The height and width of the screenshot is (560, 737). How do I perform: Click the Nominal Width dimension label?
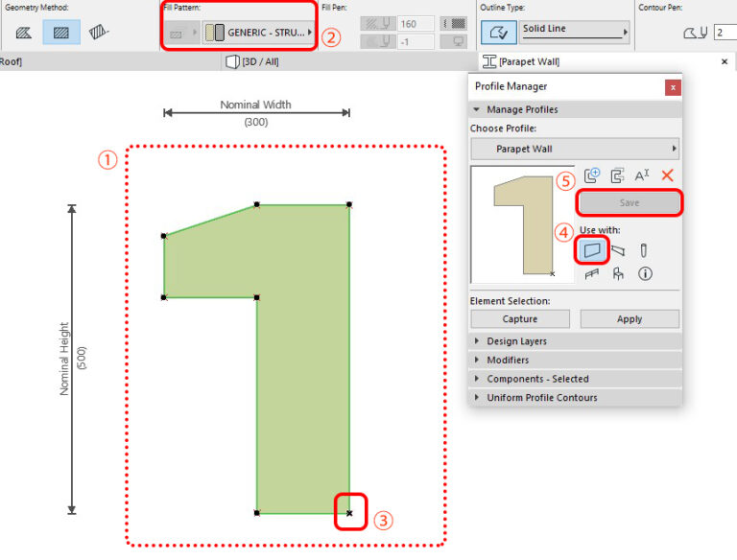click(255, 105)
